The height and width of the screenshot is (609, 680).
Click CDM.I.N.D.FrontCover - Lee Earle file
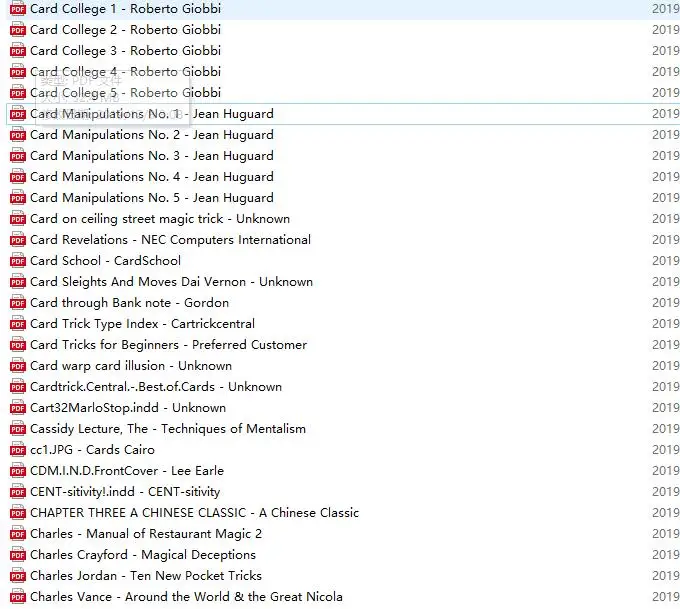pyautogui.click(x=126, y=471)
